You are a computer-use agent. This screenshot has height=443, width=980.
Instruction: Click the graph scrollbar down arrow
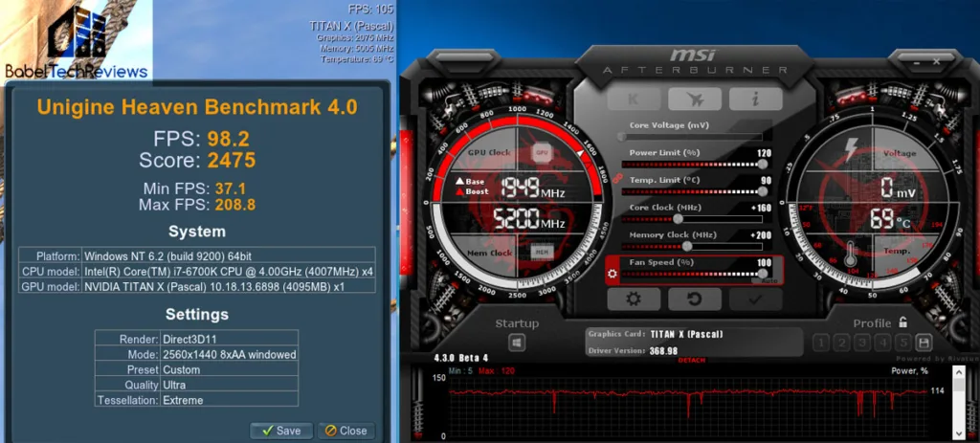pyautogui.click(x=959, y=432)
